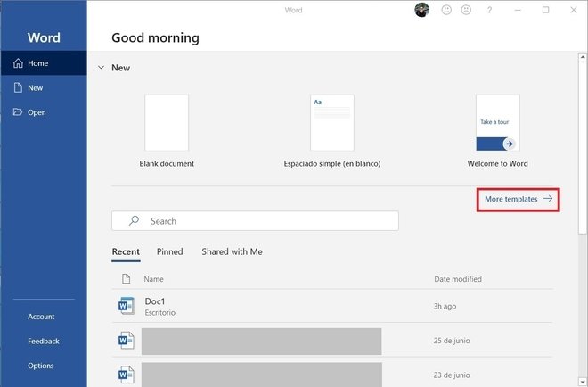The image size is (588, 387).
Task: Select Espaciado simple (en blanco) template
Action: coord(332,123)
